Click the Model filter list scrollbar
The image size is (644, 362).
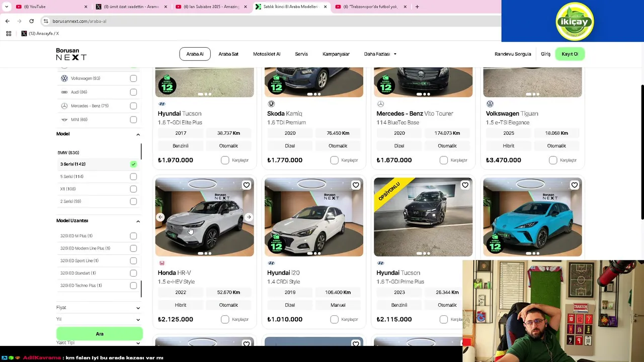(141, 151)
